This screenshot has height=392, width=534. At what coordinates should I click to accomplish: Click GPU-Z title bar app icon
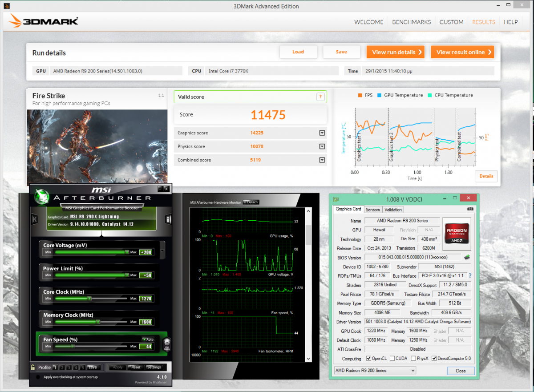coord(335,199)
